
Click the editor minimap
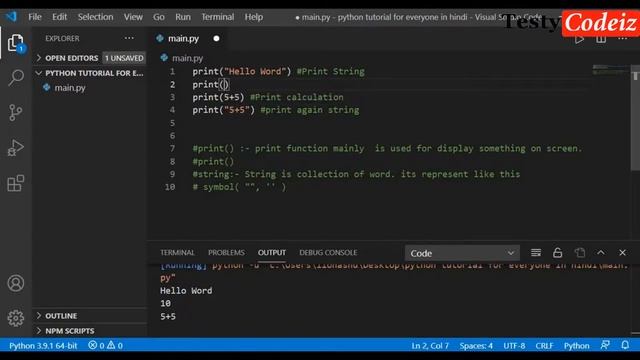611,70
